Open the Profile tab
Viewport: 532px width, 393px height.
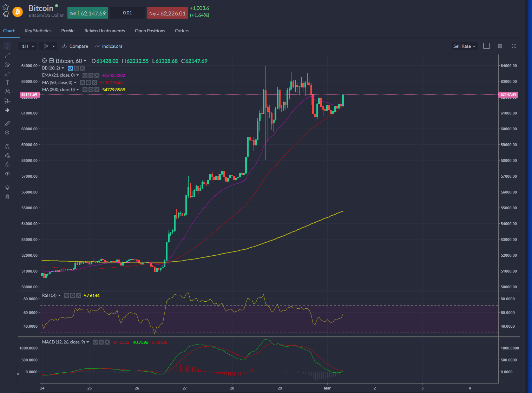[68, 31]
